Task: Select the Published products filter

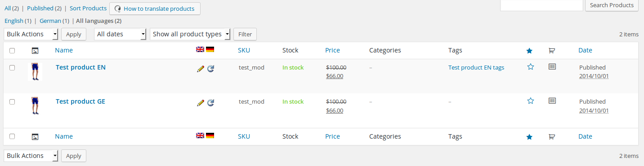Action: pyautogui.click(x=40, y=8)
